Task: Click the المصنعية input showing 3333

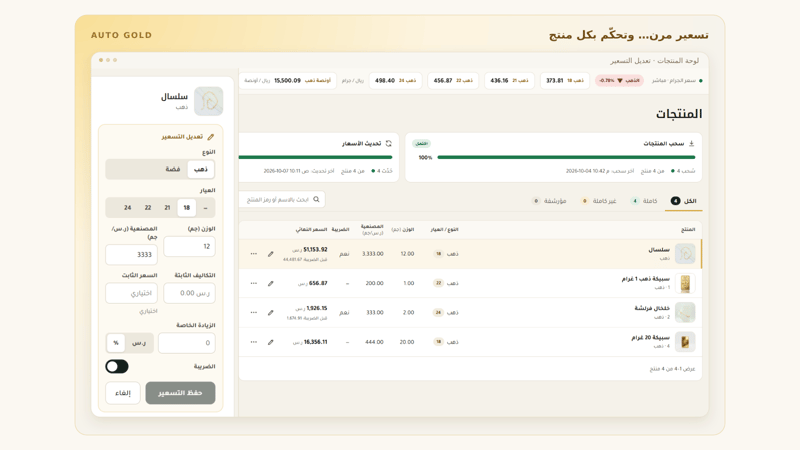Action: (x=132, y=255)
